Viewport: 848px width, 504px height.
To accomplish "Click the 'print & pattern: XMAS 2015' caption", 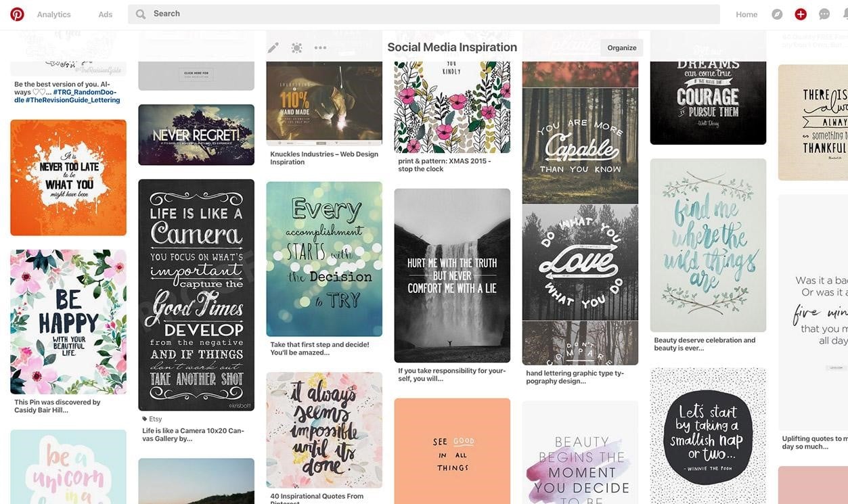I will (x=445, y=165).
